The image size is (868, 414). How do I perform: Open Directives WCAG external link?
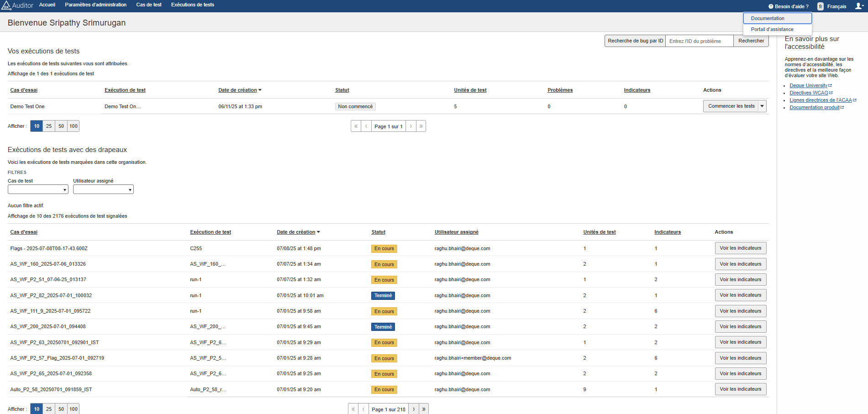point(809,93)
